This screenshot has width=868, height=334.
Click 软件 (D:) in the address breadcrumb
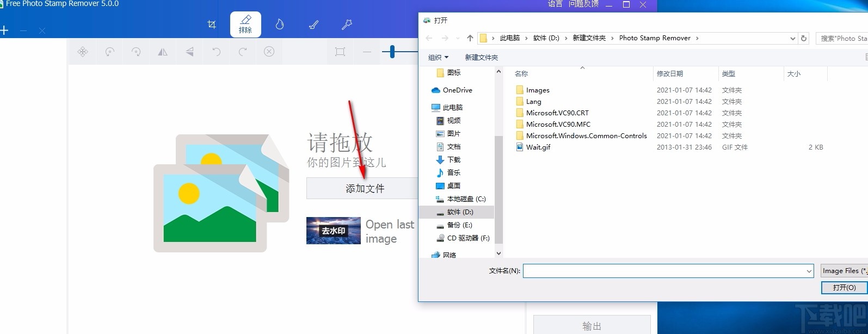pos(546,38)
